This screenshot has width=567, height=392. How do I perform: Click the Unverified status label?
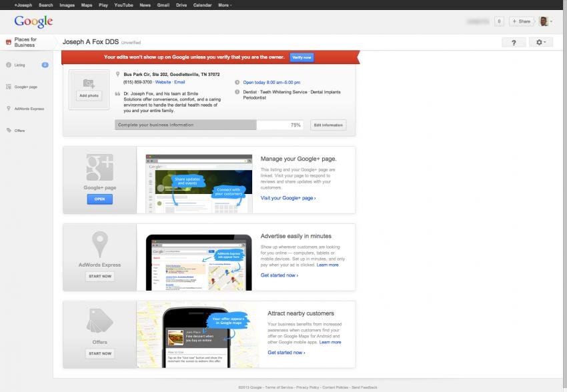click(131, 43)
